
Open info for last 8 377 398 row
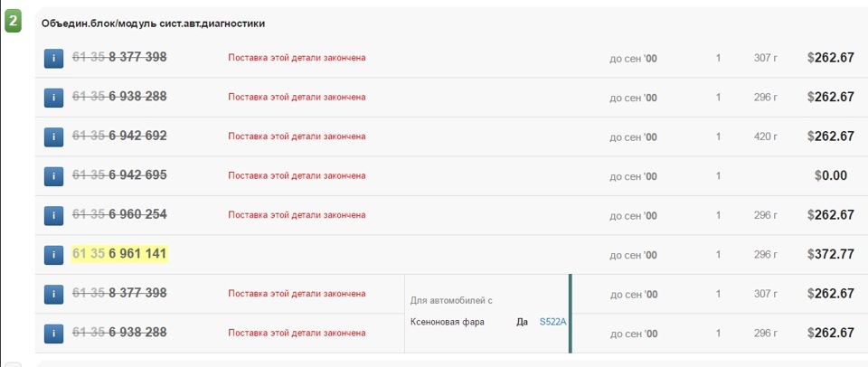click(53, 294)
